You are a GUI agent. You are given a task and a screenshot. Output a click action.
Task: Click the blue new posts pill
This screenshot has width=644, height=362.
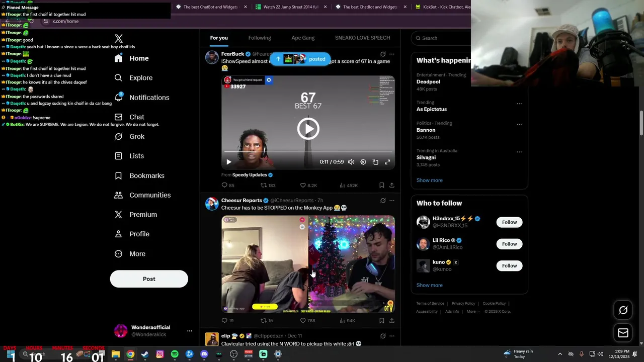(x=300, y=59)
